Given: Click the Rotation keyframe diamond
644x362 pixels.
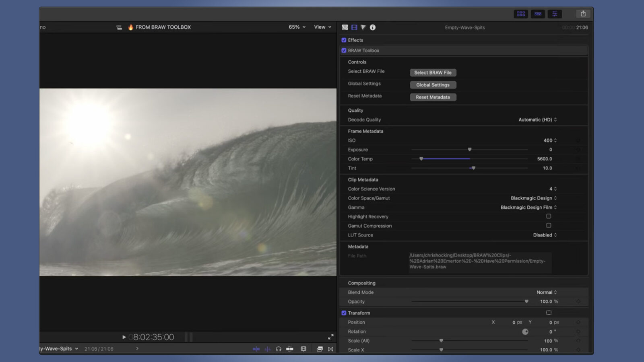Looking at the screenshot, I should click(578, 331).
